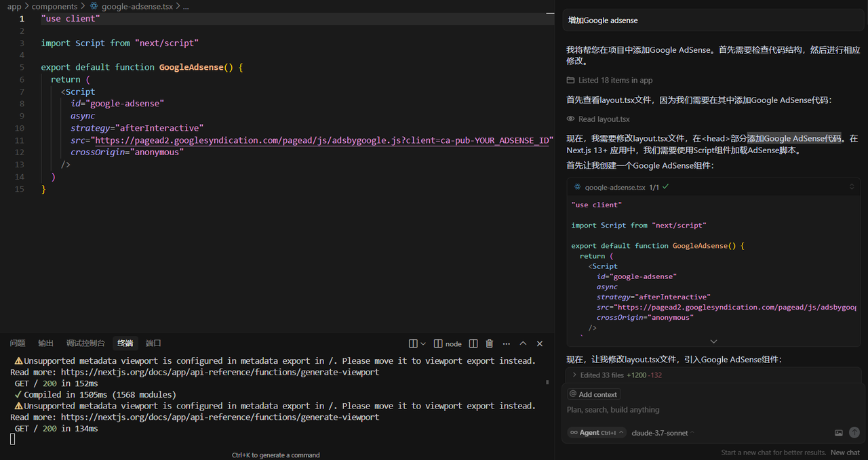Screen dimensions: 868x460
Task: Click the React icon in chat code header
Action: [578, 187]
